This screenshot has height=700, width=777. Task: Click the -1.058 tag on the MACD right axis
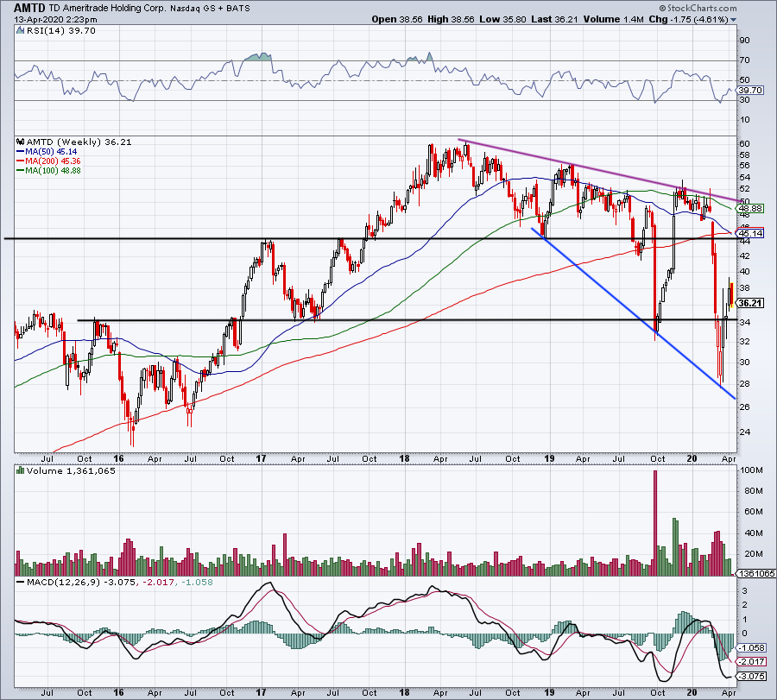[x=751, y=648]
